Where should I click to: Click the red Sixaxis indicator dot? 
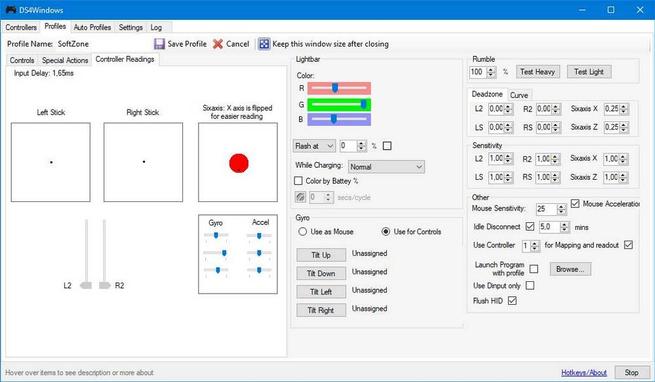point(239,163)
